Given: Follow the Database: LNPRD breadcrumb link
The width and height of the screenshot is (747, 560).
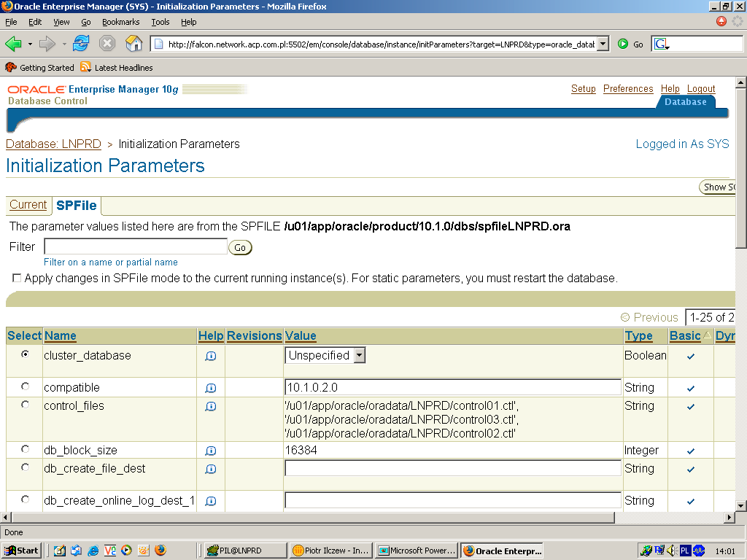Looking at the screenshot, I should click(53, 144).
